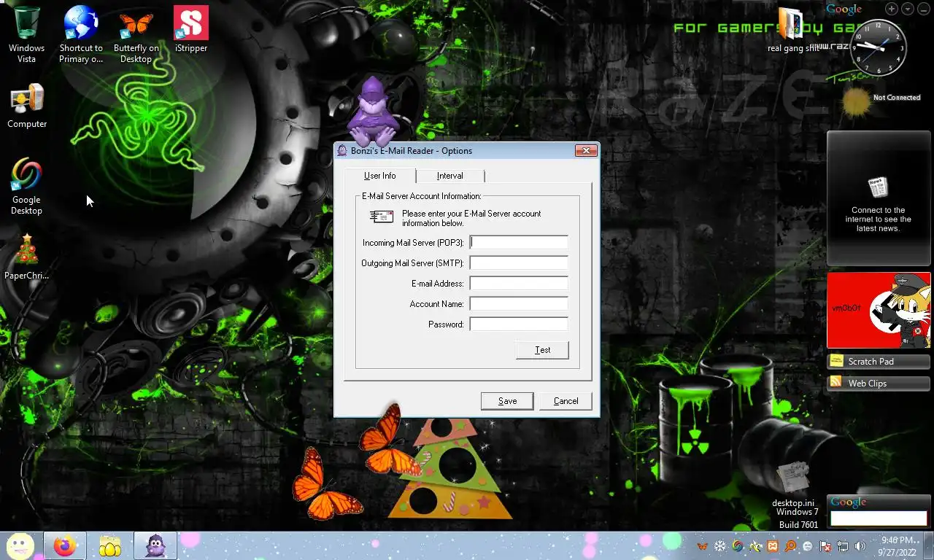Click the banana tray icon

[x=755, y=546]
